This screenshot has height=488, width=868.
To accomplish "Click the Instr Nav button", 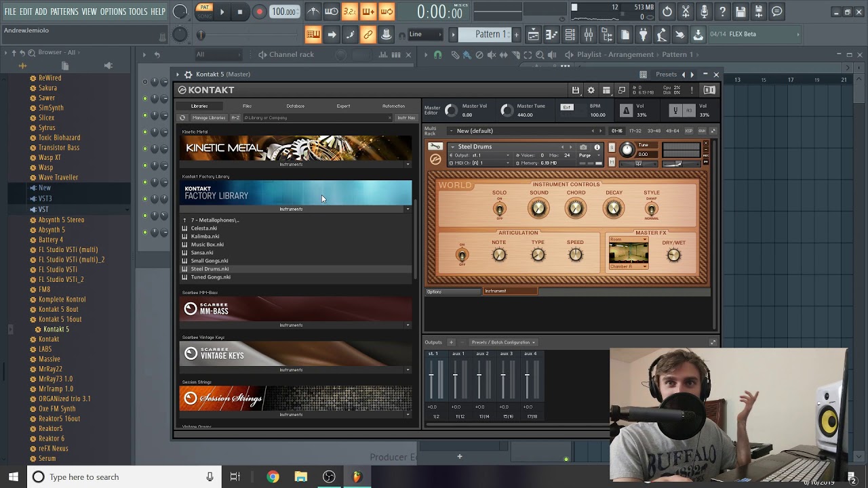I will pos(406,118).
